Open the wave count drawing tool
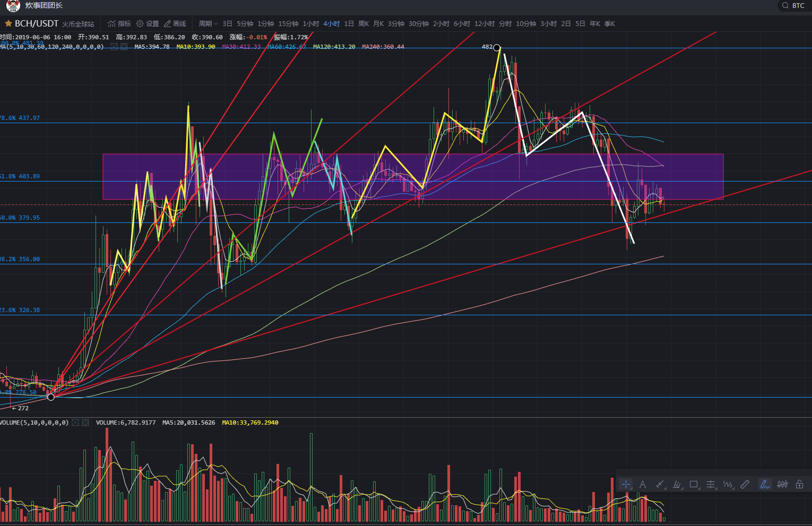 click(728, 484)
